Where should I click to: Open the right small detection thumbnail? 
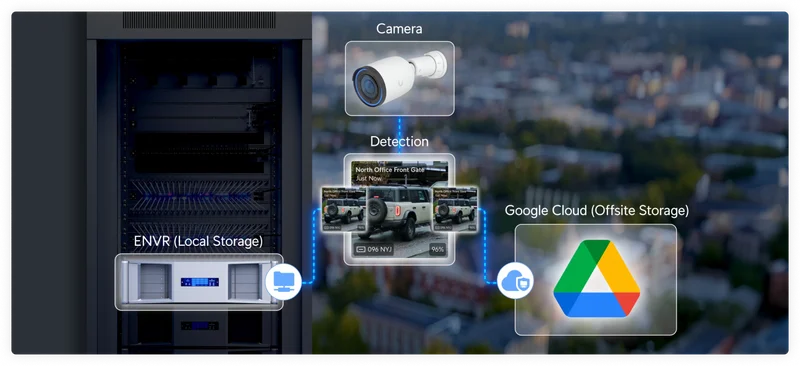(455, 209)
